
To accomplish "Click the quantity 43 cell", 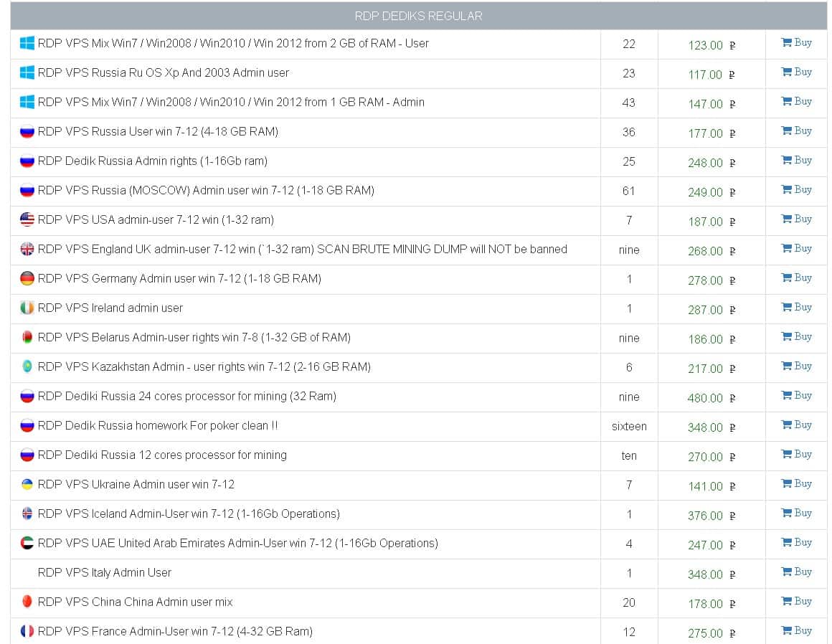I will tap(629, 103).
